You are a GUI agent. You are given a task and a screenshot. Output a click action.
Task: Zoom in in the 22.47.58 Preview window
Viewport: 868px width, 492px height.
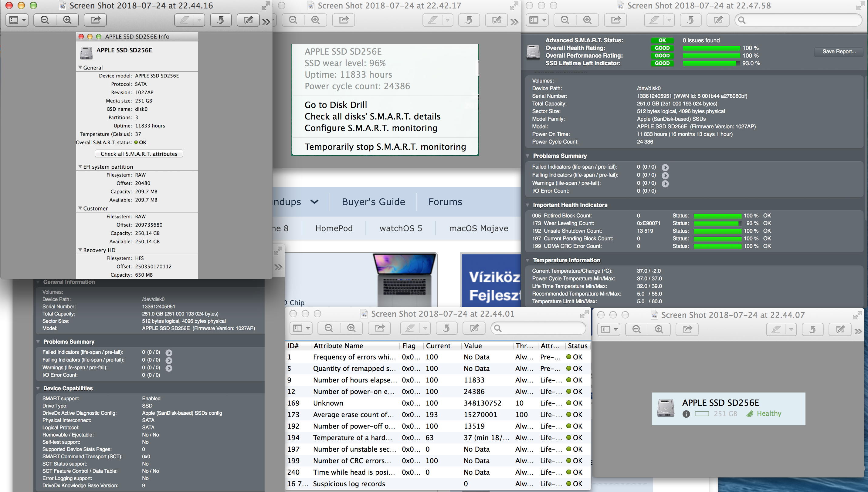(588, 20)
